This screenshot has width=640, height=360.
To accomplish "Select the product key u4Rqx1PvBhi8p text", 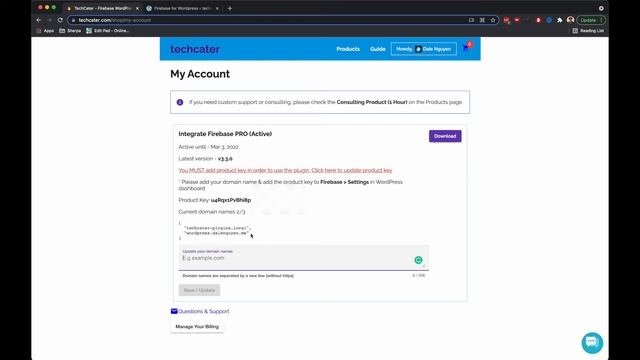I will 231,200.
